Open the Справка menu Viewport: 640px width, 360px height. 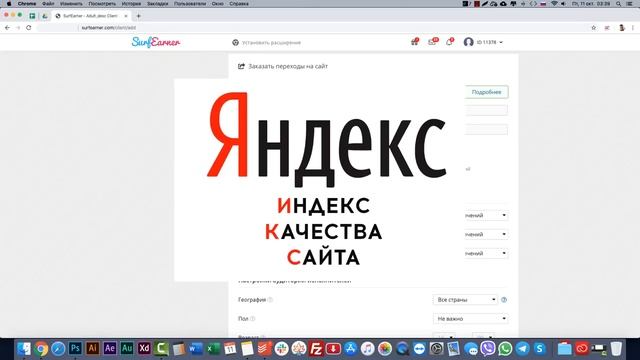(239, 4)
